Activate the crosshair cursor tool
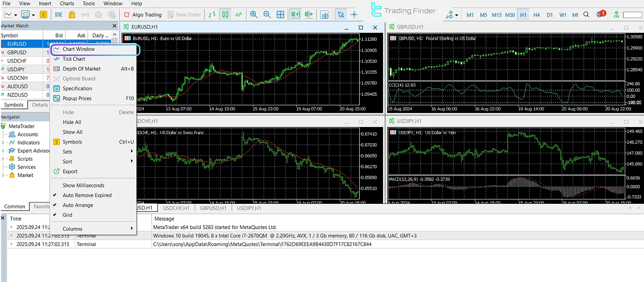The height and width of the screenshot is (282, 644). (354, 15)
